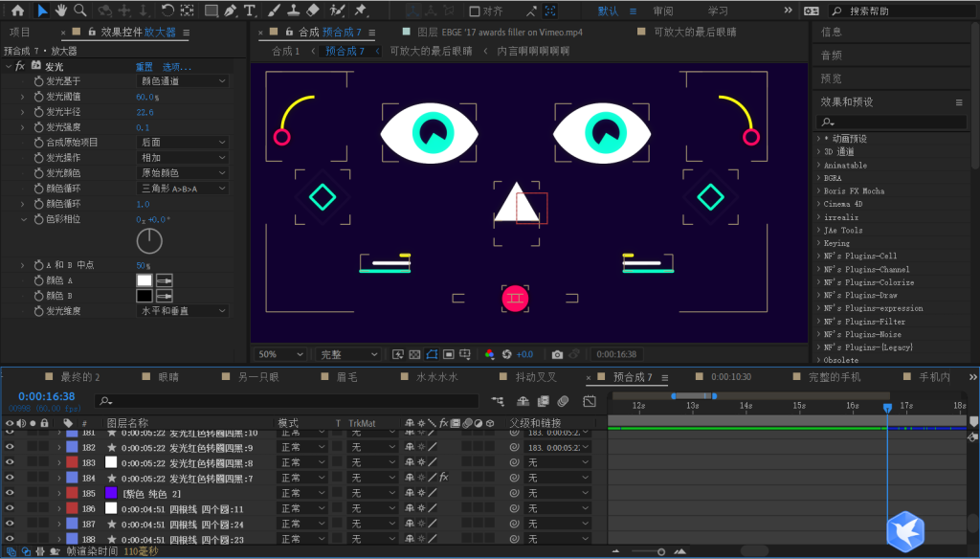Switch to the 眼睛 timeline tab

[x=168, y=377]
